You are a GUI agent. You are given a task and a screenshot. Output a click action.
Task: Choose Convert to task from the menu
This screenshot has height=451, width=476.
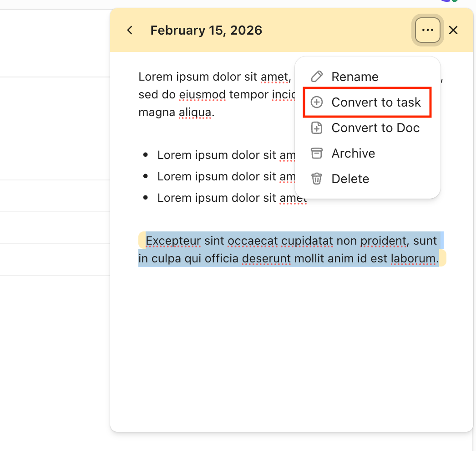coord(376,102)
